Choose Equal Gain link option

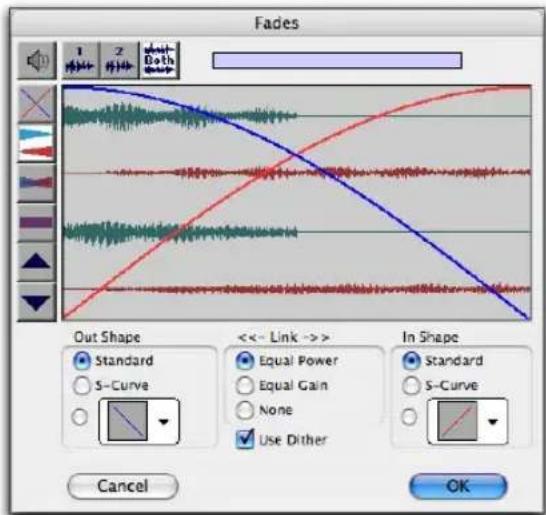point(245,385)
